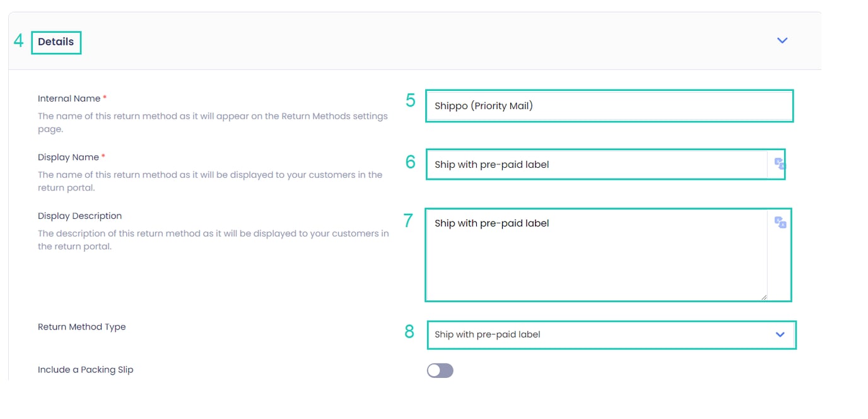Click the Include a Packing Slip label
The image size is (868, 419).
point(86,370)
